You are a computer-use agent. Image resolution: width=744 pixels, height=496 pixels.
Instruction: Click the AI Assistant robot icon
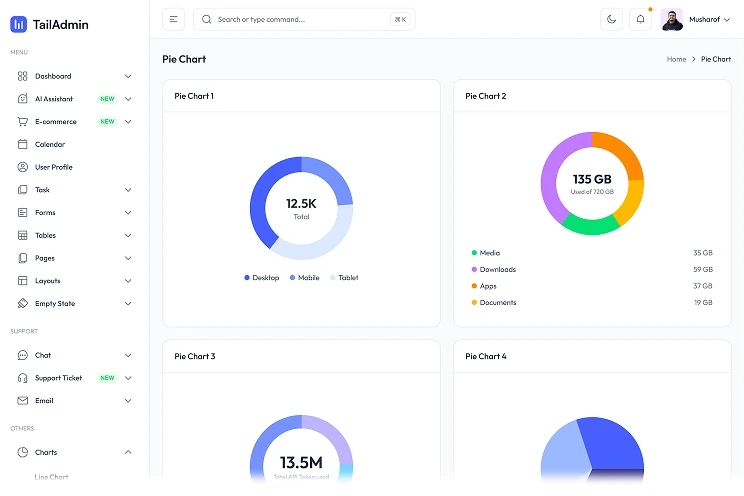click(22, 99)
